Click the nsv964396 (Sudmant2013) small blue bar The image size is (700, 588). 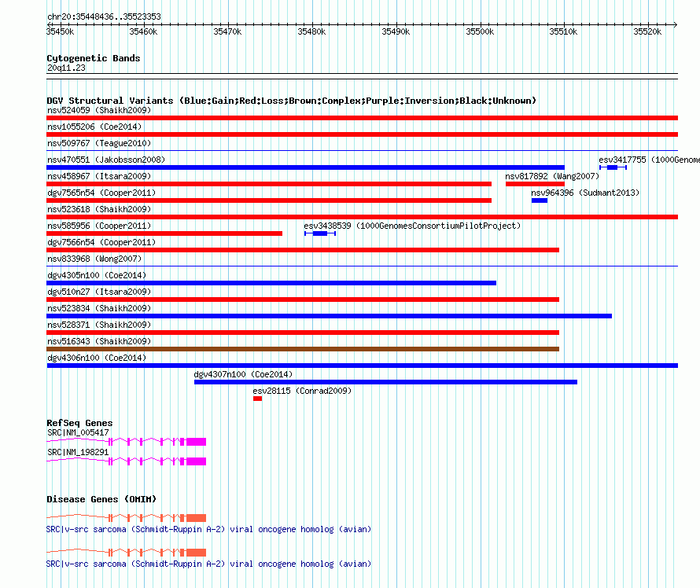540,200
